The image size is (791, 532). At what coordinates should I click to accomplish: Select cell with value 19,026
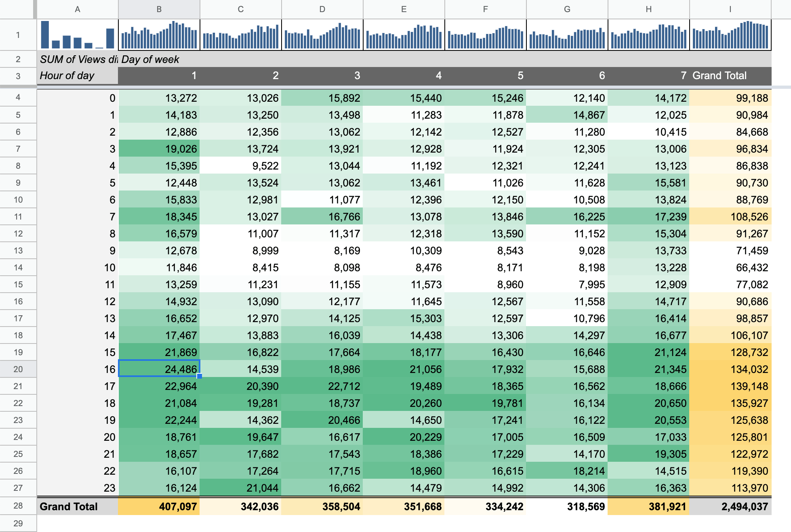click(x=159, y=149)
